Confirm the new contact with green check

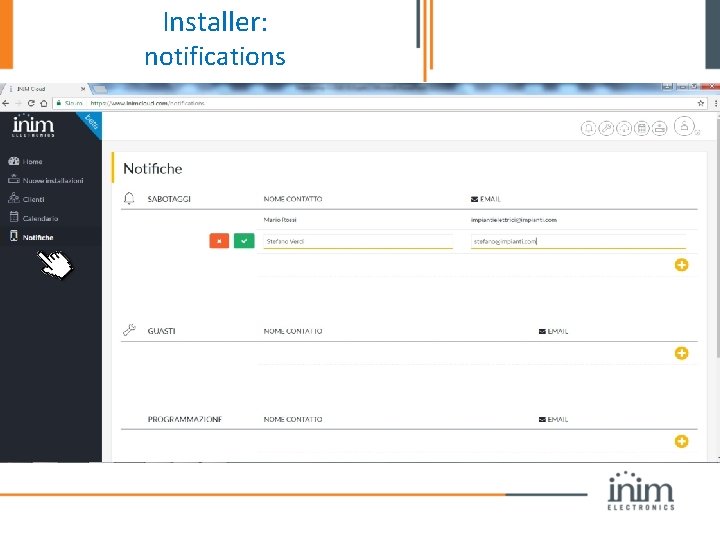pos(244,241)
